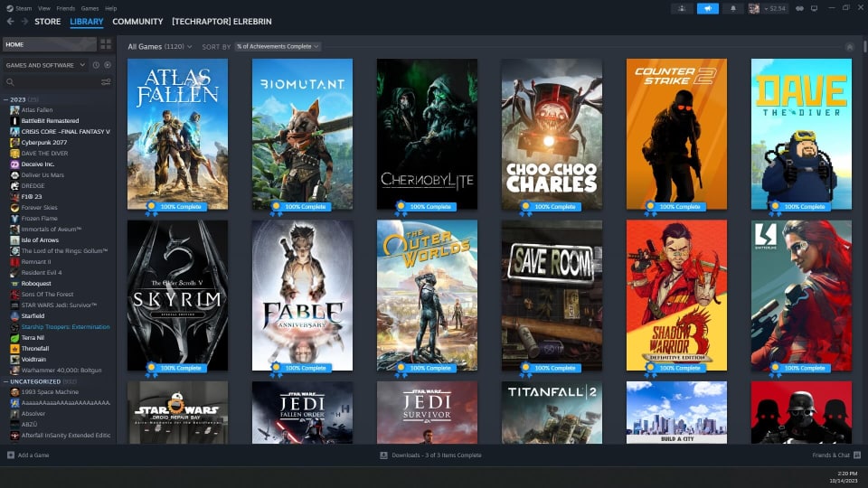Go back using the left arrow
Screen dimensions: 868x488
[x=11, y=22]
